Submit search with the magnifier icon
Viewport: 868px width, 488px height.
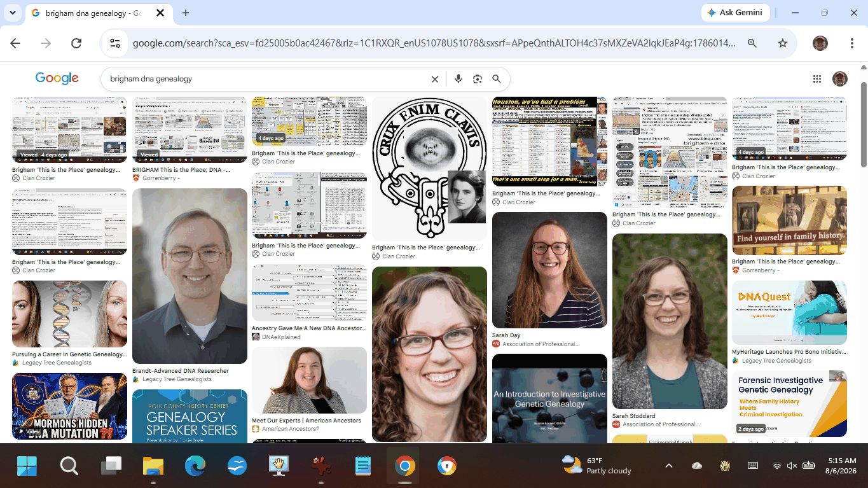497,79
